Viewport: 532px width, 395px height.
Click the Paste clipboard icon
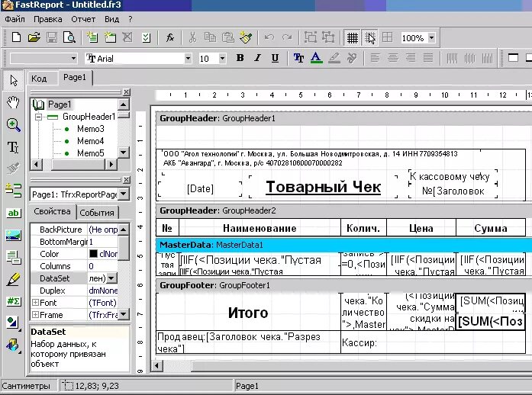point(227,37)
